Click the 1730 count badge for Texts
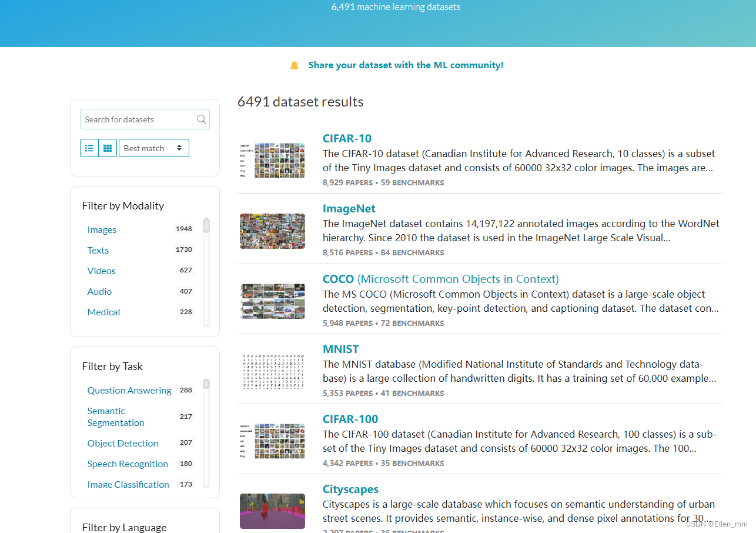The image size is (756, 533). 184,249
